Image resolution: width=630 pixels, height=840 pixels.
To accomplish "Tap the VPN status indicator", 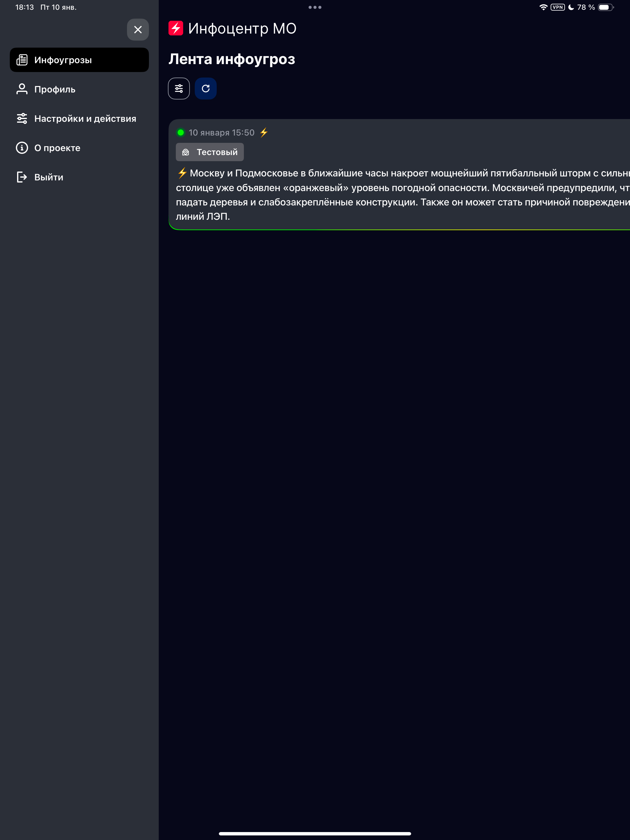I will click(557, 7).
